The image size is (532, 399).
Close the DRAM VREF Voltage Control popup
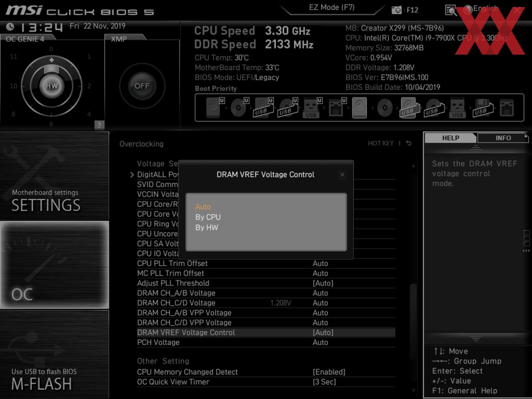(342, 174)
